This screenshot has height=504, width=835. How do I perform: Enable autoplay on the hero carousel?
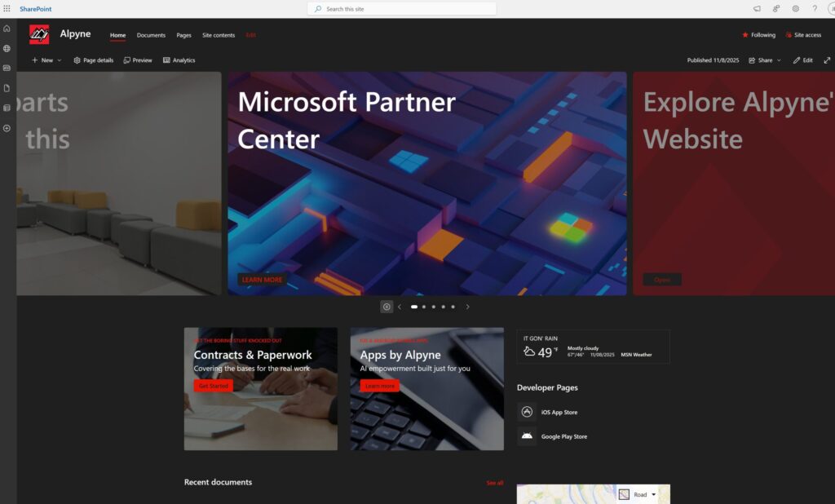[x=386, y=306]
